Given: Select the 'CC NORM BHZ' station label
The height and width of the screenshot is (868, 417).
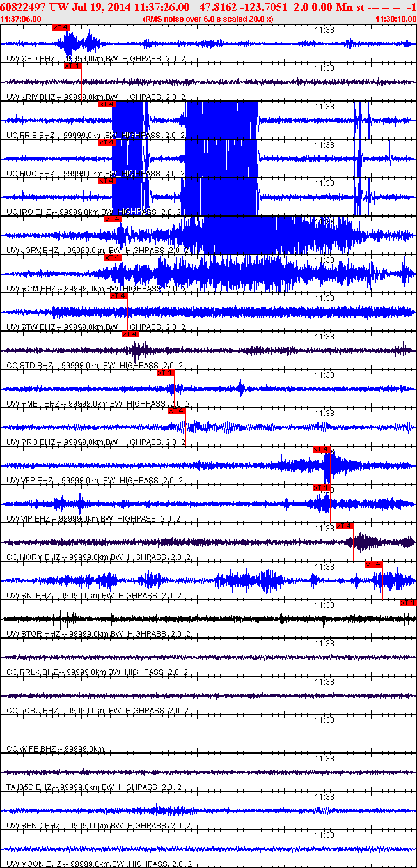Looking at the screenshot, I should [x=33, y=557].
